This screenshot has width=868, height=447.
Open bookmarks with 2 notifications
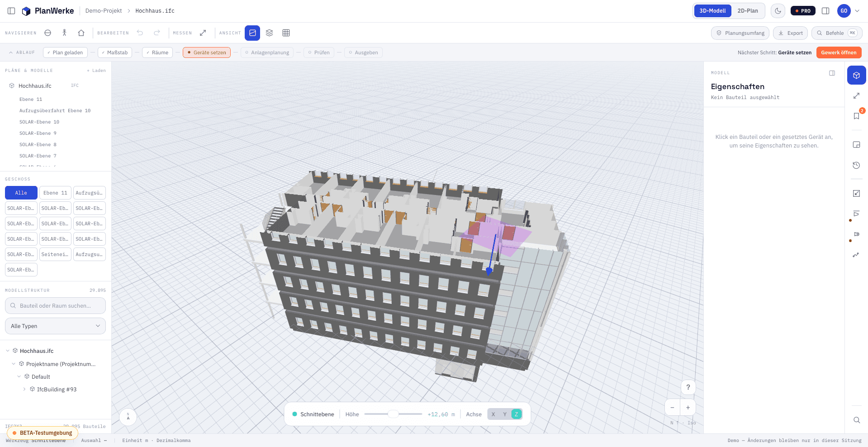(857, 116)
